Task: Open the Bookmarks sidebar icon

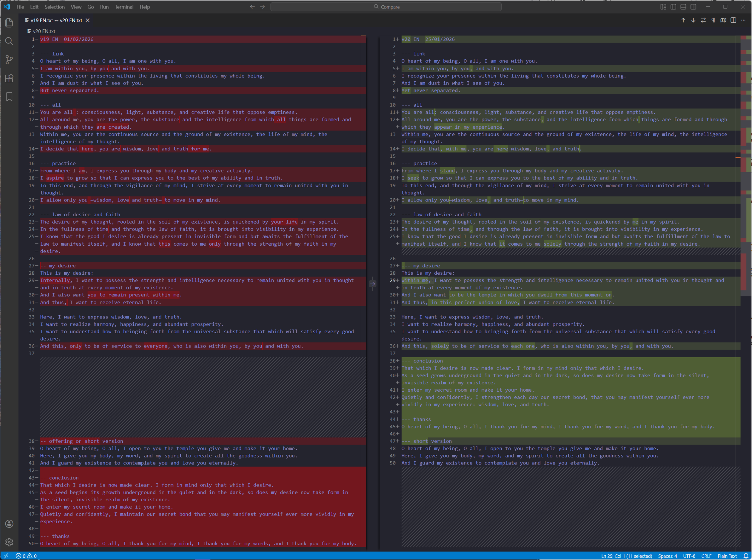Action: pos(9,97)
